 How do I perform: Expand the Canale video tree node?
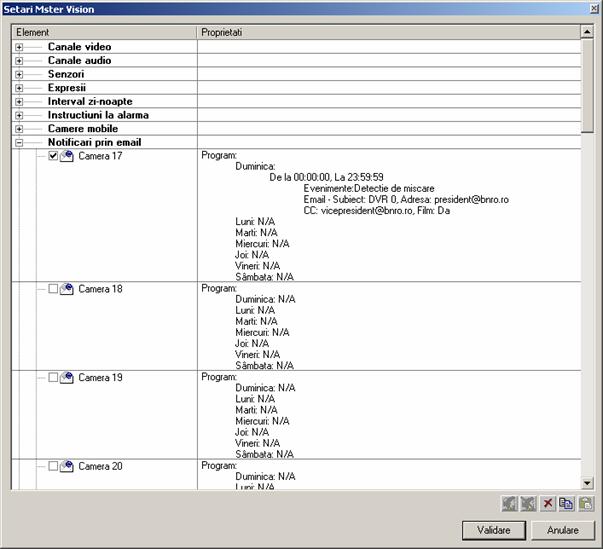click(x=19, y=48)
